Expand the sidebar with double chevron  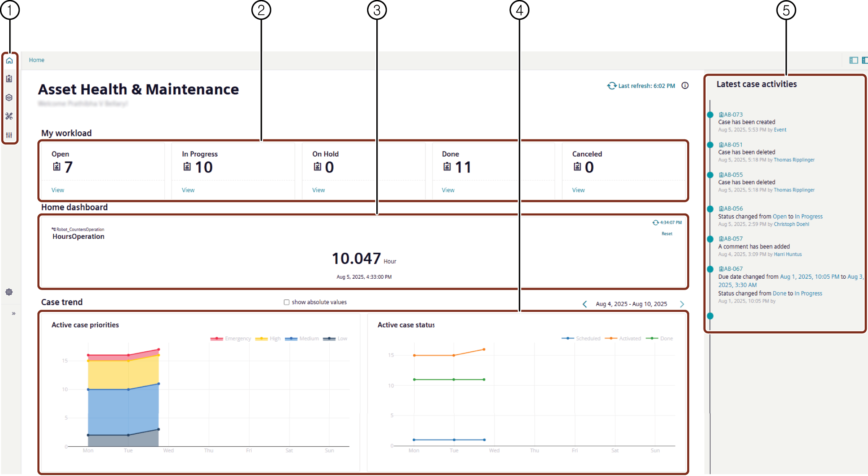[13, 314]
